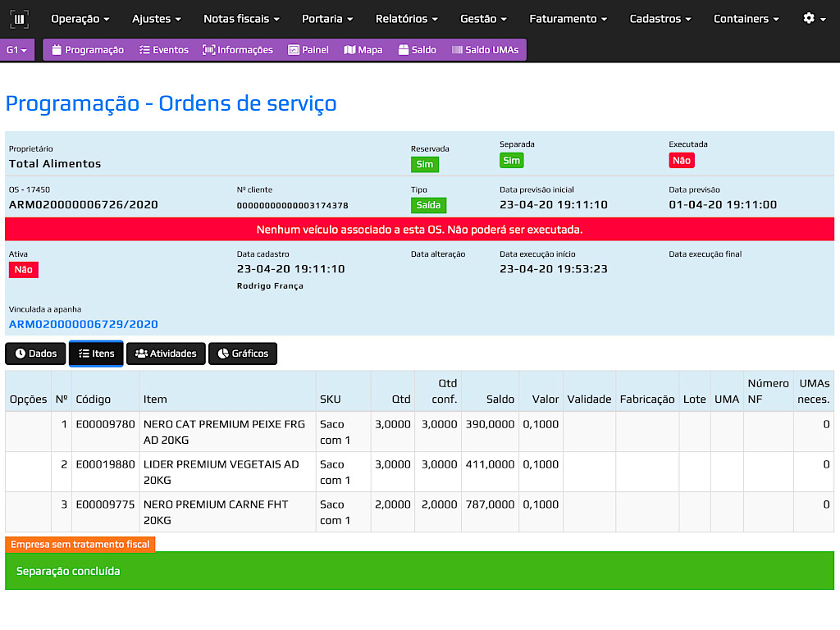Viewport: 840px width, 630px height.
Task: Expand the Operação menu
Action: pyautogui.click(x=80, y=19)
